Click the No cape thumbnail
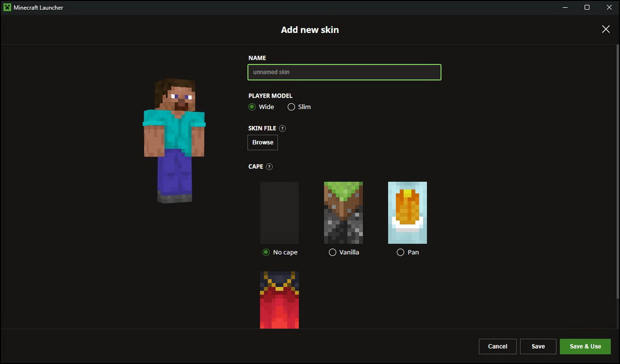Viewport: 620px width, 364px height. click(x=279, y=213)
